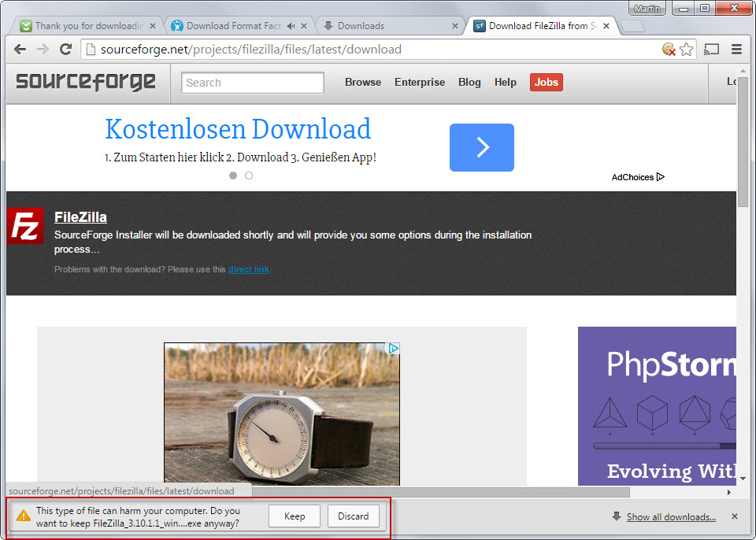Screen dimensions: 756x540
Task: Click the vertical scrollbar down arrow
Action: pyautogui.click(x=743, y=479)
